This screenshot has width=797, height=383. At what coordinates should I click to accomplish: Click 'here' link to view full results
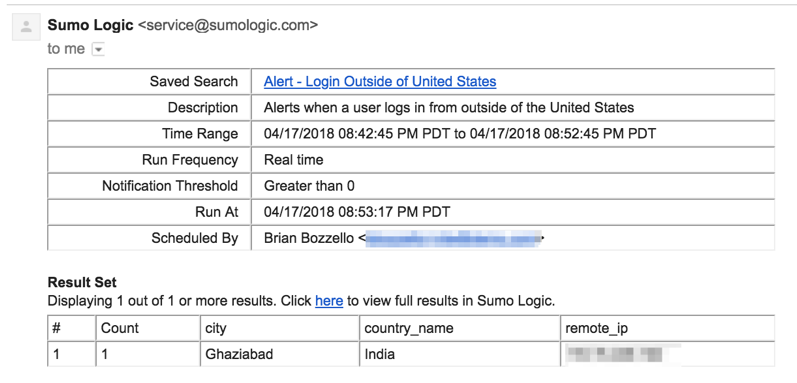329,301
